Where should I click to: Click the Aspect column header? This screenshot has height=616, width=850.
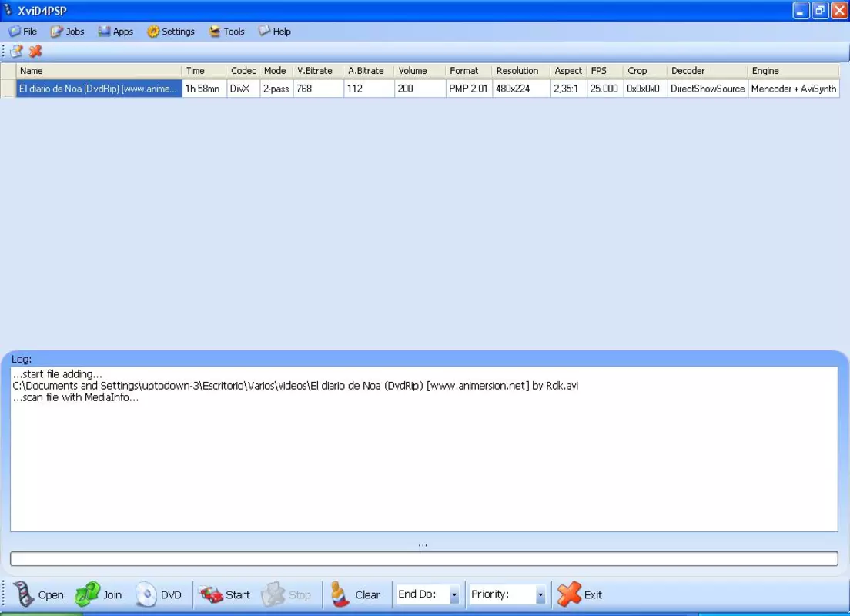pyautogui.click(x=568, y=71)
